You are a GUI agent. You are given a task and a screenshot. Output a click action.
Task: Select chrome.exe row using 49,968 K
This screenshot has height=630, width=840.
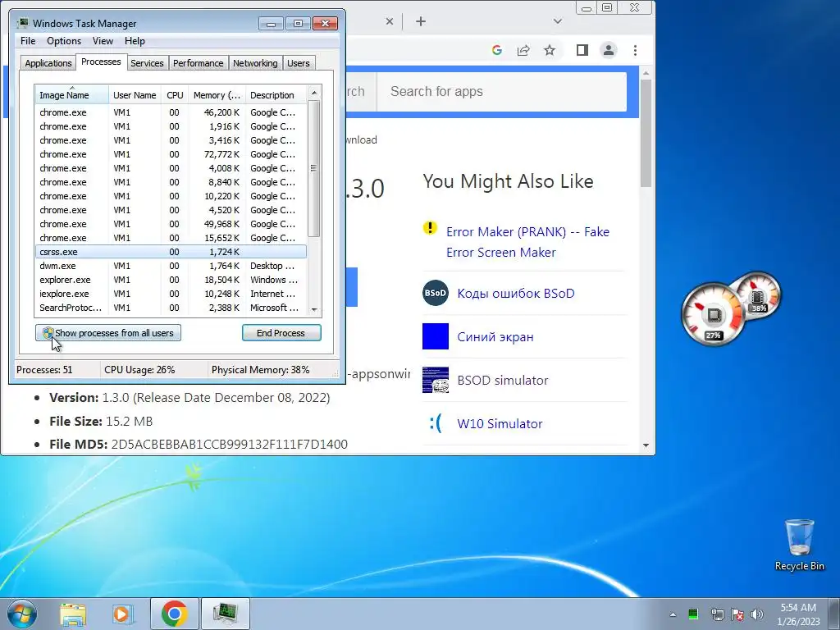coord(171,224)
